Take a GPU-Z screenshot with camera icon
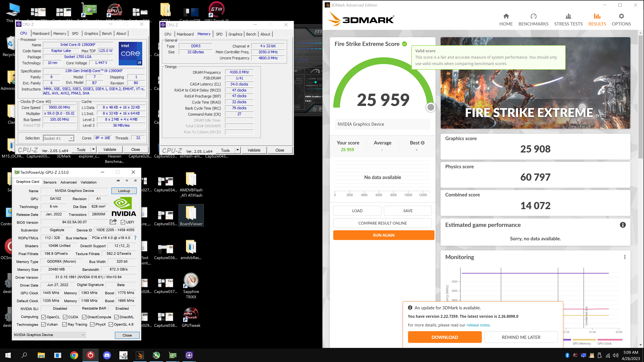This screenshot has width=644, height=362. point(118,180)
